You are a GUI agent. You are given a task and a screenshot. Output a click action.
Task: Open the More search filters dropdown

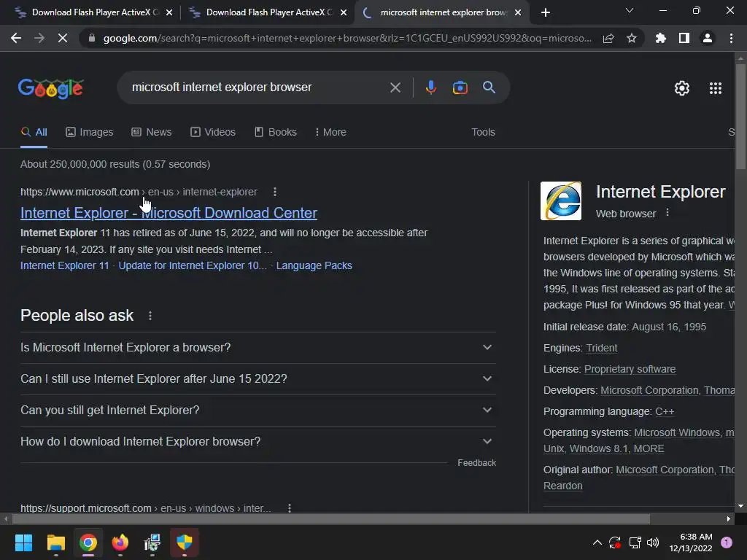click(x=330, y=132)
